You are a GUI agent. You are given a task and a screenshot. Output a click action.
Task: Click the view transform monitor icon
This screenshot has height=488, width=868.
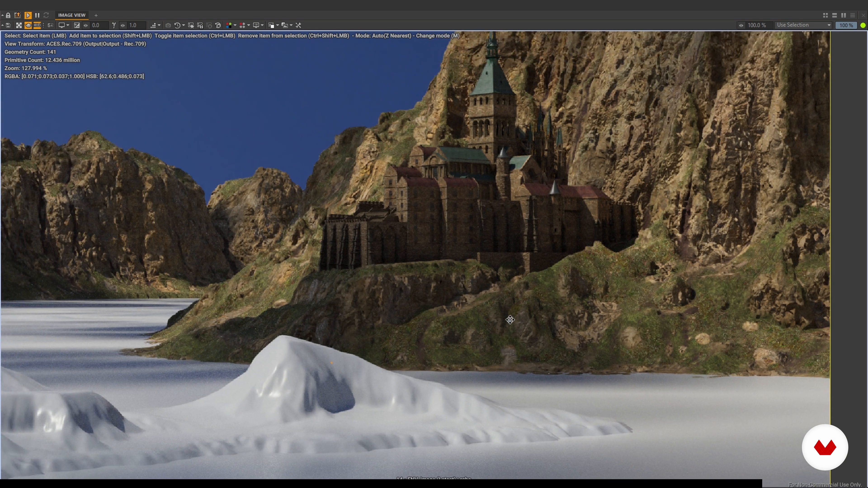[x=256, y=25]
